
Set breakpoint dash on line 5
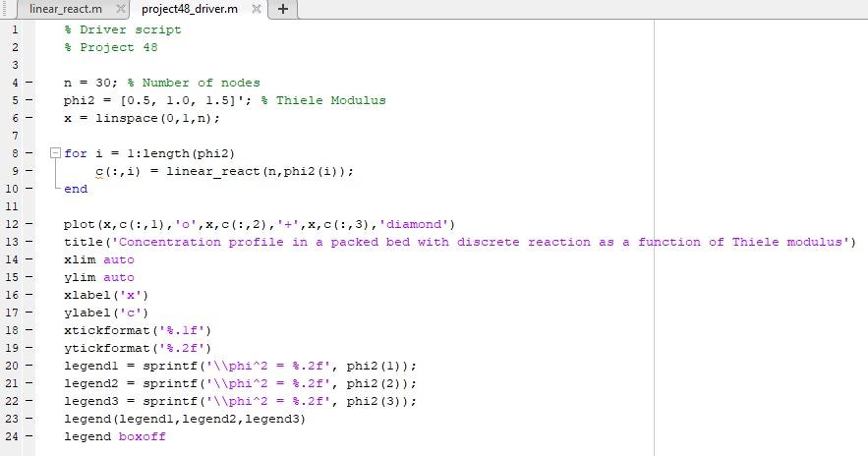[29, 100]
